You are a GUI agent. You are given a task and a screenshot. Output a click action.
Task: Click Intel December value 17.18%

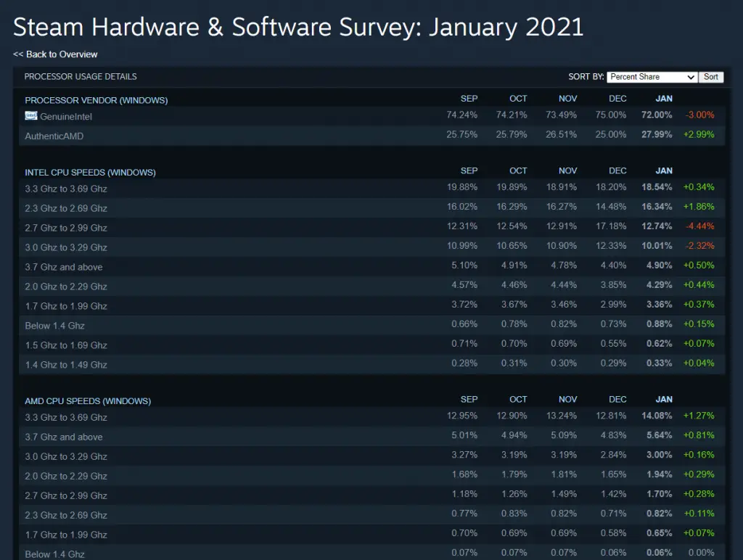pos(611,226)
